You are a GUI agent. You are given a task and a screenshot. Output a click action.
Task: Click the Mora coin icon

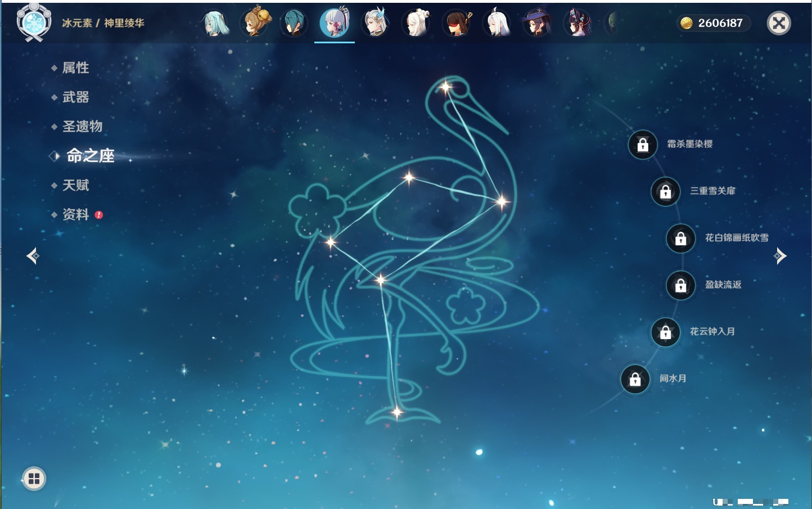pyautogui.click(x=686, y=23)
